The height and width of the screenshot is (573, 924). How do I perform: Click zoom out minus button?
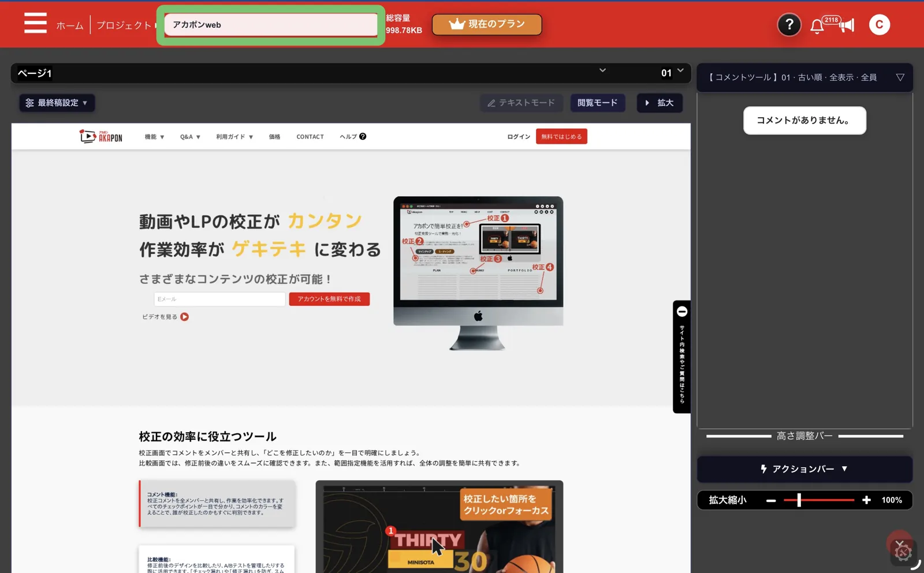[770, 500]
